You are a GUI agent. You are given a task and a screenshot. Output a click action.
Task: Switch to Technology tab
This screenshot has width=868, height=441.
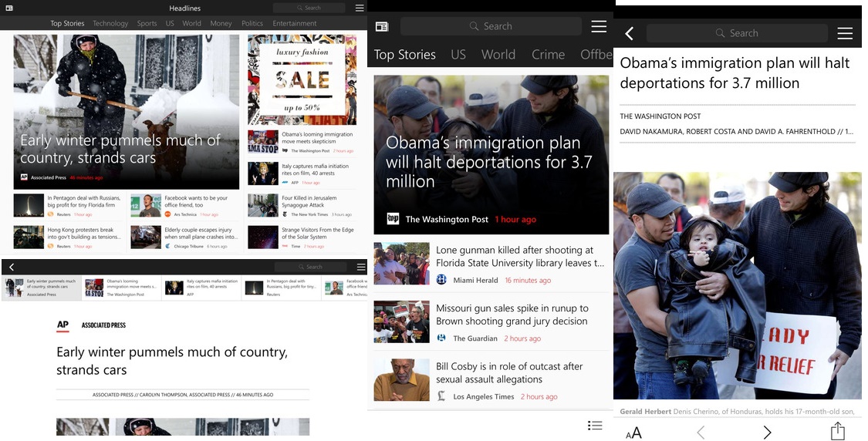click(x=110, y=23)
